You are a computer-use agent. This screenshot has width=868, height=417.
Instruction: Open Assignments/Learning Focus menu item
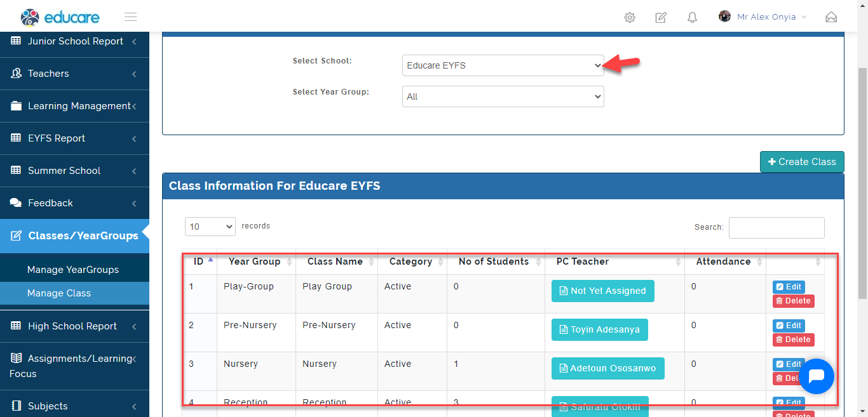click(74, 366)
